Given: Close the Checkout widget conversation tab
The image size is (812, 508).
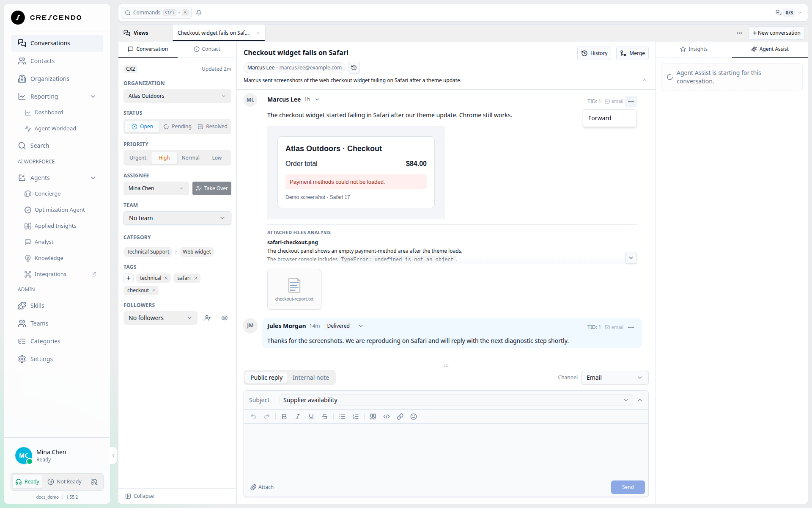Looking at the screenshot, I should click(x=258, y=33).
